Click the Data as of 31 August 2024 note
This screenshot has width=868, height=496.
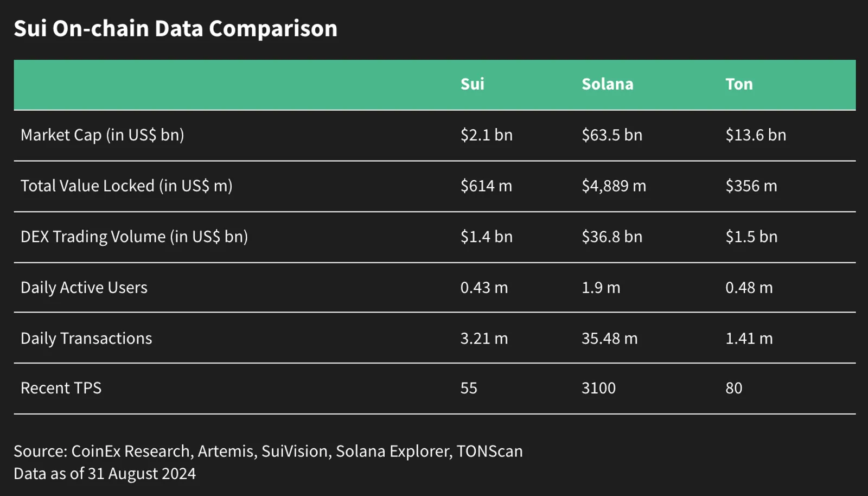pyautogui.click(x=105, y=474)
